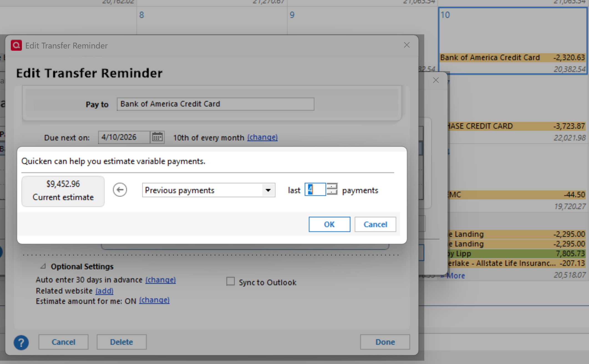Image resolution: width=589 pixels, height=364 pixels.
Task: Close the secondary window behind the dialog
Action: [436, 80]
